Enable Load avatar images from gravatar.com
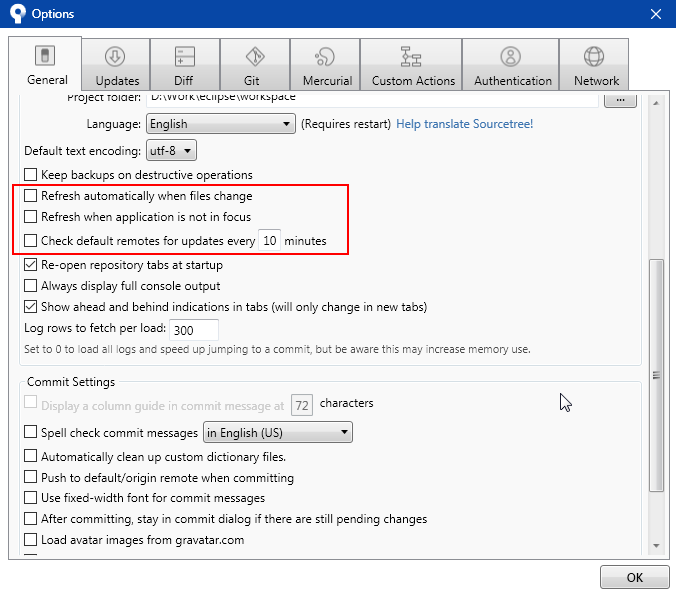Viewport: 676px width, 594px height. pos(30,539)
